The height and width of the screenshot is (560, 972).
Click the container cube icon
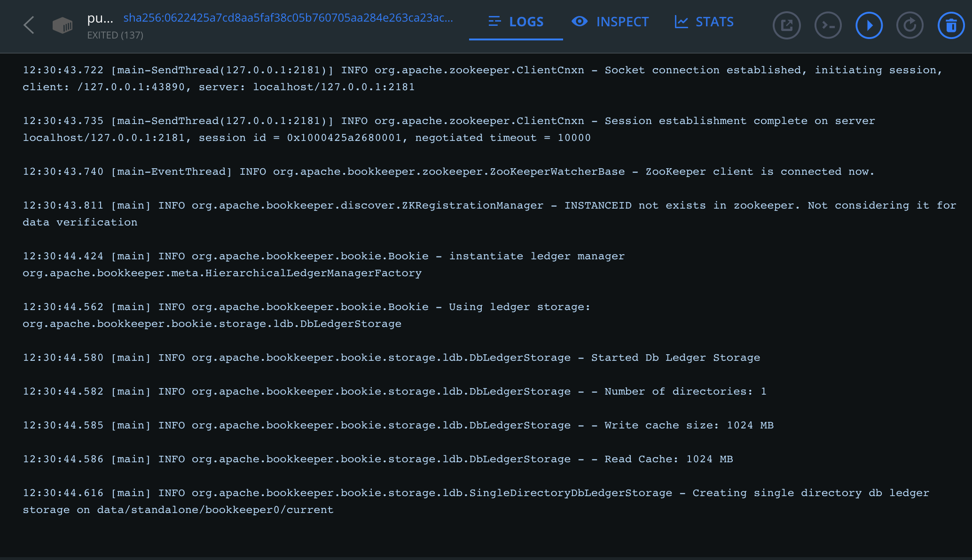[62, 25]
